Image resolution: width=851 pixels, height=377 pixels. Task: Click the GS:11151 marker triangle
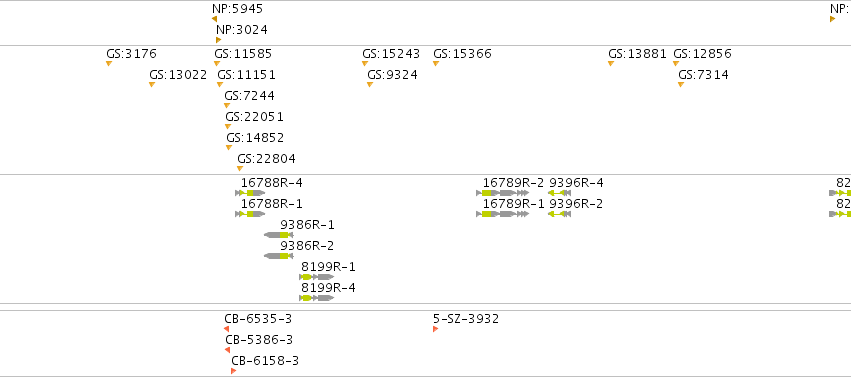pyautogui.click(x=220, y=85)
